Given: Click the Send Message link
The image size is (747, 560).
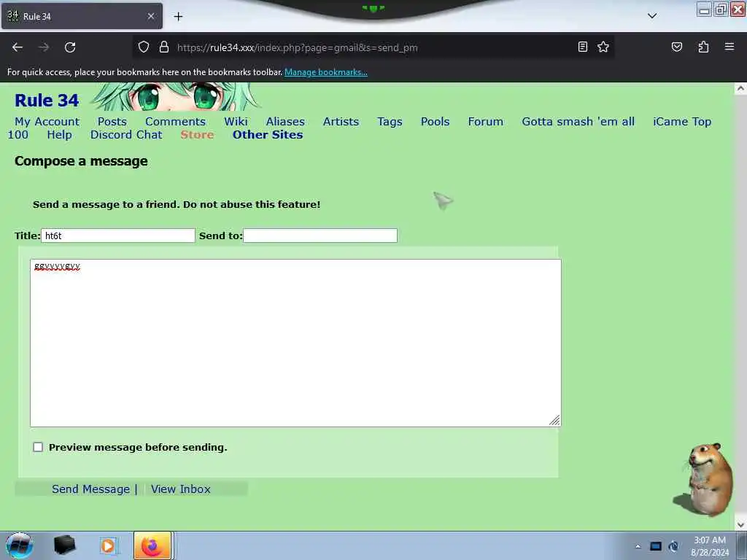Looking at the screenshot, I should coord(90,489).
